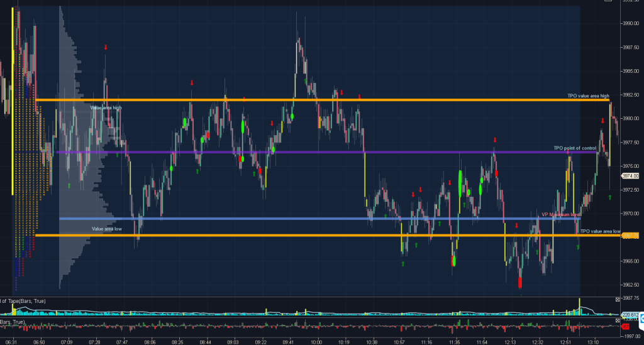Select the TPO value area high label
Image resolution: width=644 pixels, height=345 pixels.
click(588, 96)
